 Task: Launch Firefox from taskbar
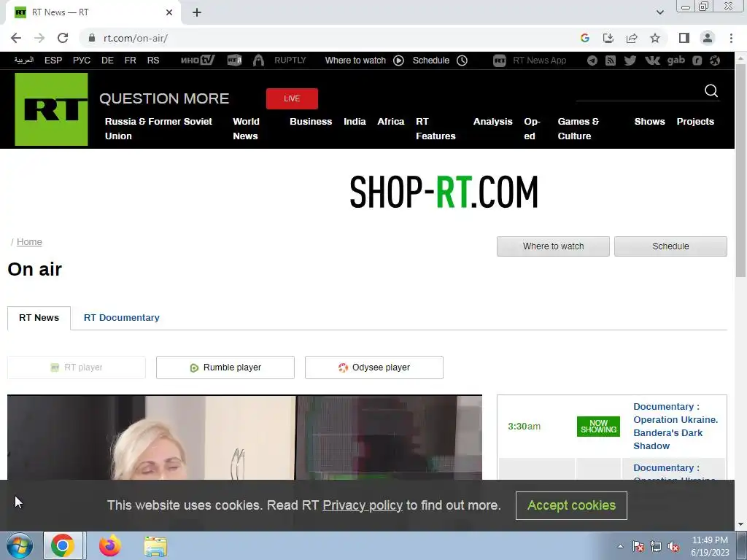click(109, 545)
